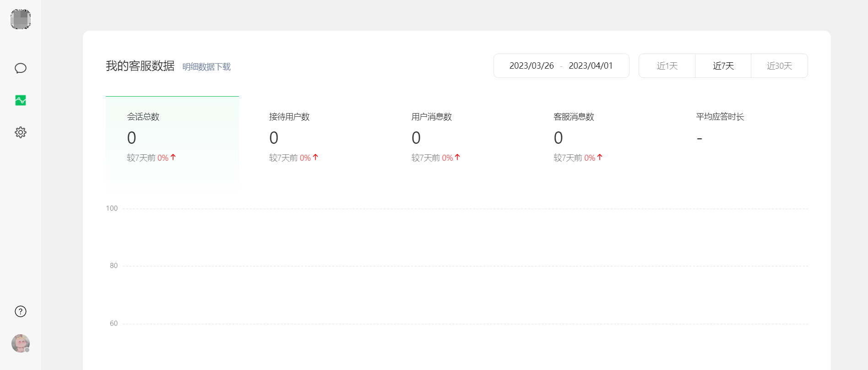Click the blurred company logo at top
The width and height of the screenshot is (868, 370).
pos(21,19)
